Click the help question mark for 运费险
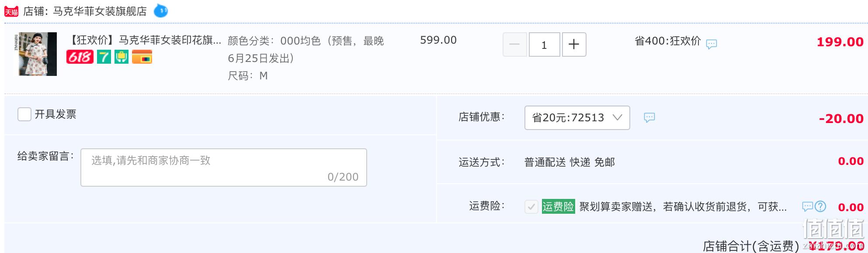Screen dimensions: 868x253 pyautogui.click(x=821, y=206)
